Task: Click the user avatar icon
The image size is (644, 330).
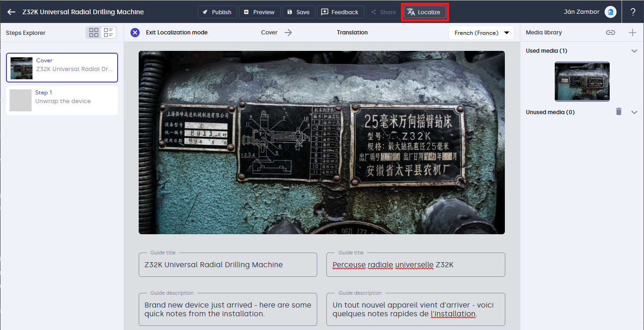Action: tap(610, 12)
